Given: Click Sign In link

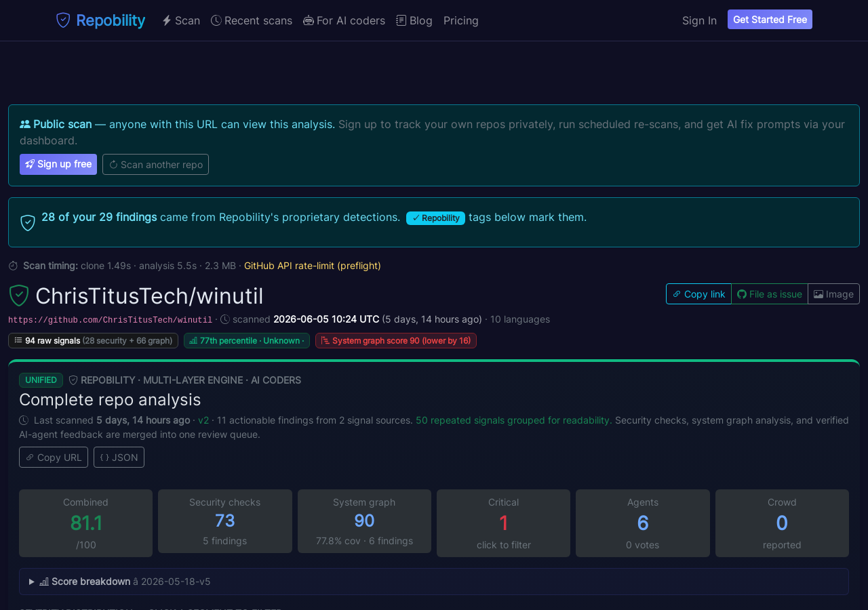Looking at the screenshot, I should click(699, 20).
